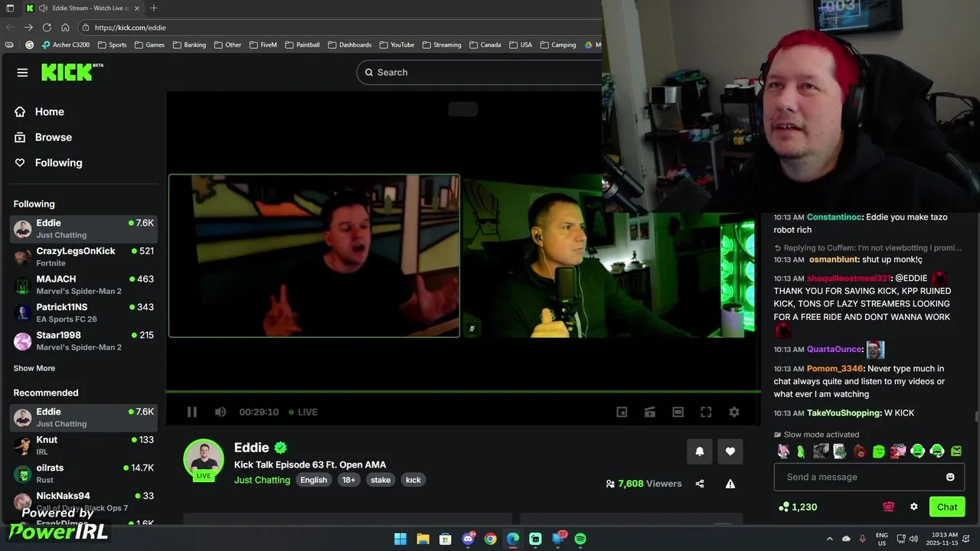Send message with the Chat button
The image size is (980, 551).
(947, 507)
